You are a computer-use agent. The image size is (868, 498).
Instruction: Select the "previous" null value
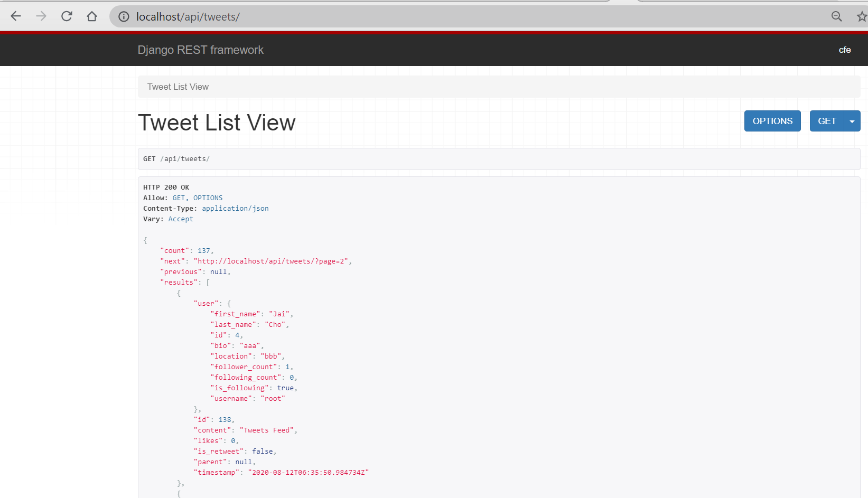219,272
